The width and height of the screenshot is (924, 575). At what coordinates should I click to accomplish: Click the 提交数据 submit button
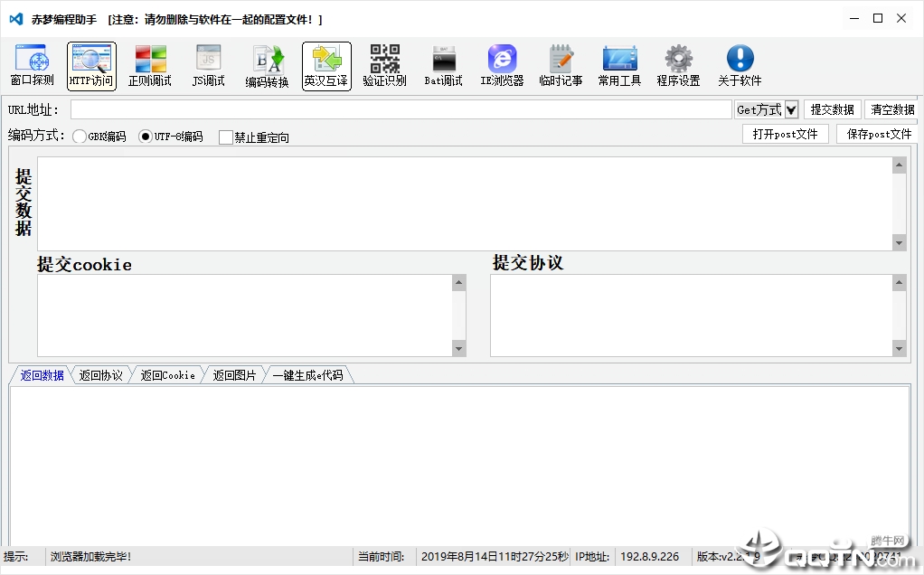click(x=832, y=109)
